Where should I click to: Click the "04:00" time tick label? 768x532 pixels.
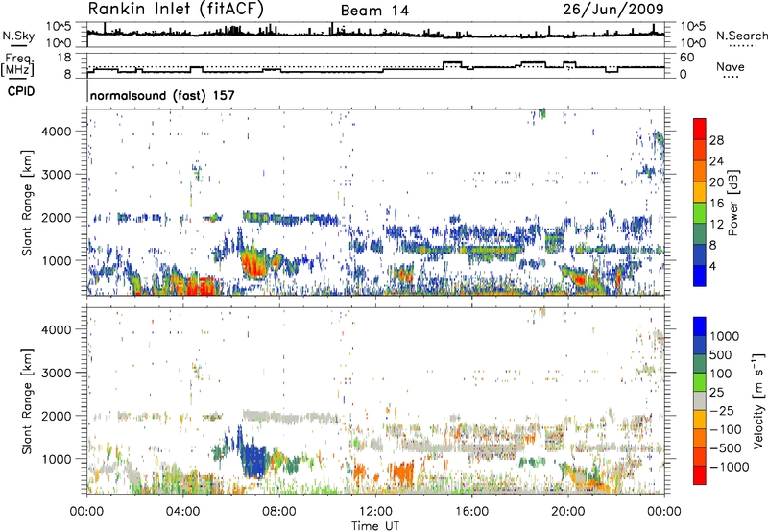pyautogui.click(x=182, y=512)
